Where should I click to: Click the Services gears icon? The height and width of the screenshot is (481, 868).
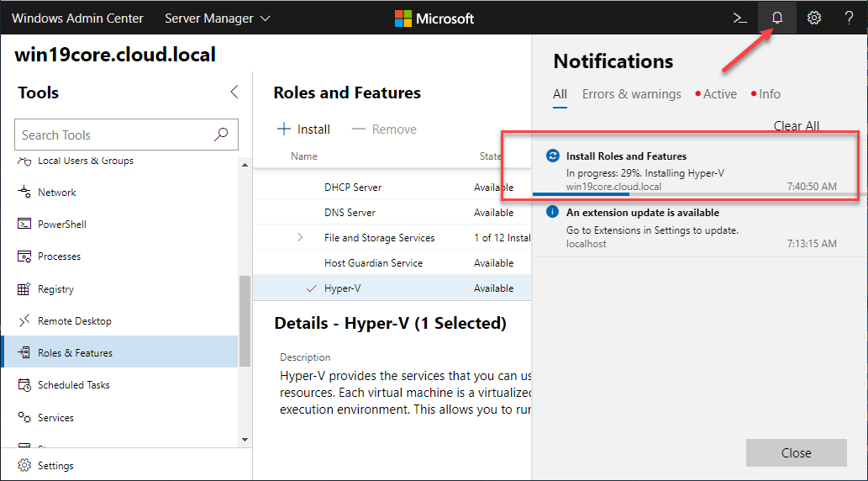point(24,417)
